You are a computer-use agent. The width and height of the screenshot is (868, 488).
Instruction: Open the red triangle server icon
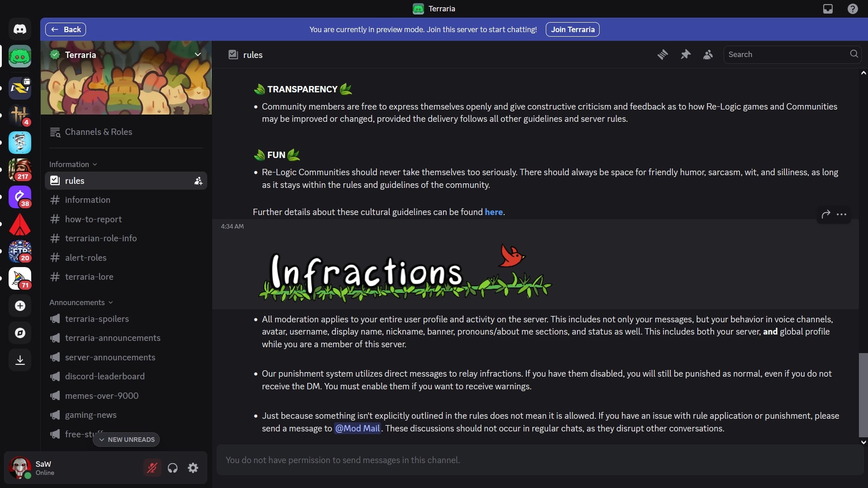[20, 224]
